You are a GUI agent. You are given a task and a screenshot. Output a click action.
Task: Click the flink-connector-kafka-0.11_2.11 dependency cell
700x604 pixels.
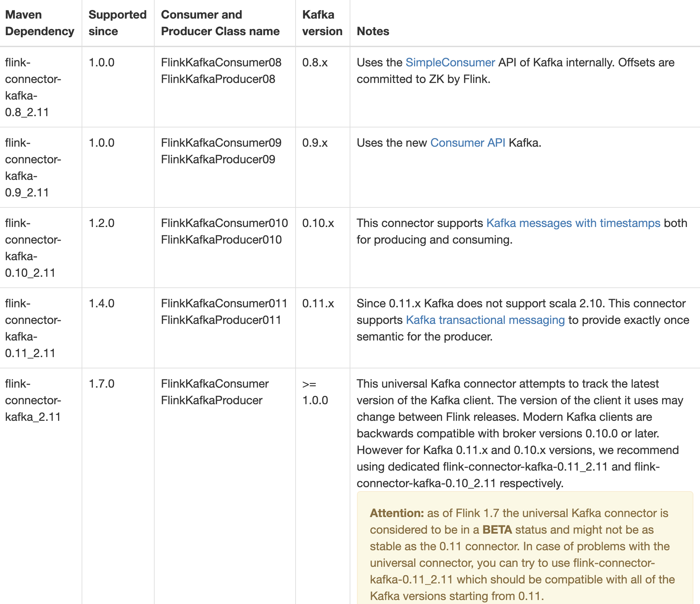33,328
